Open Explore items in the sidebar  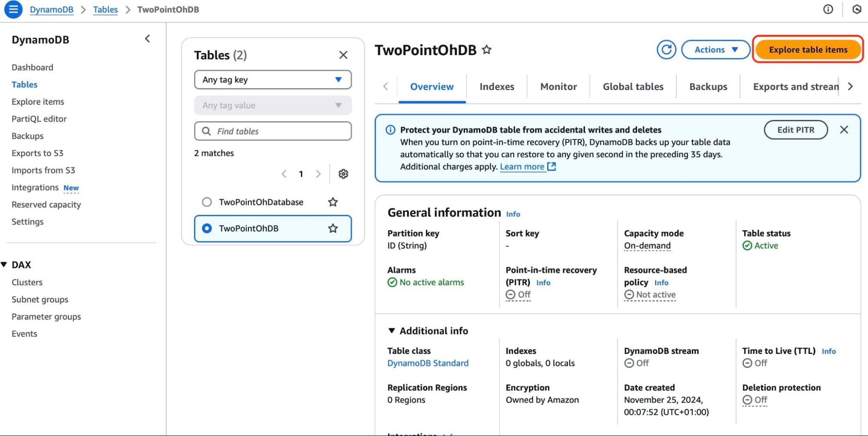point(38,102)
